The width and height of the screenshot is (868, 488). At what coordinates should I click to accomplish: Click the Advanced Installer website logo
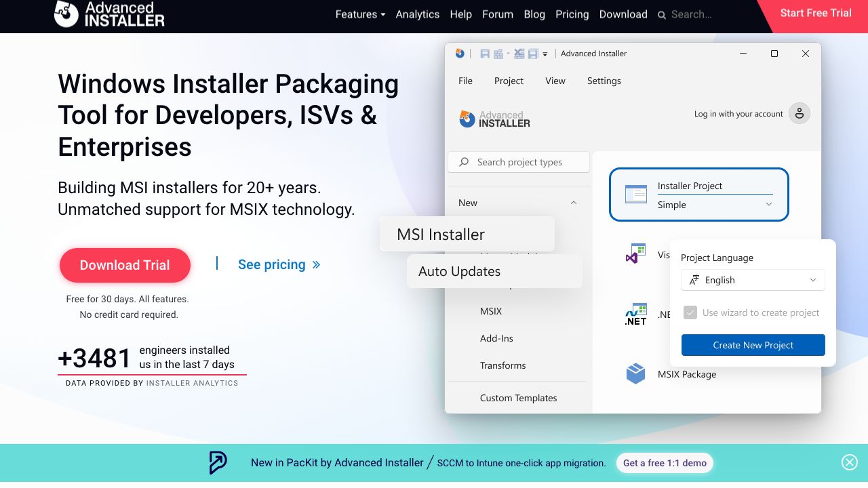pos(109,14)
